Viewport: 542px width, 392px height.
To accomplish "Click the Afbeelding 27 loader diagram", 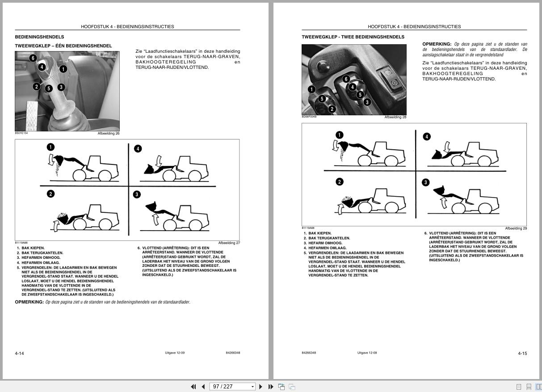I will click(127, 190).
